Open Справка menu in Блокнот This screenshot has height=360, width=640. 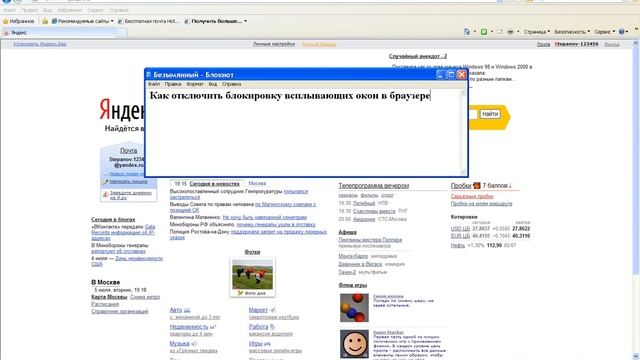[231, 84]
